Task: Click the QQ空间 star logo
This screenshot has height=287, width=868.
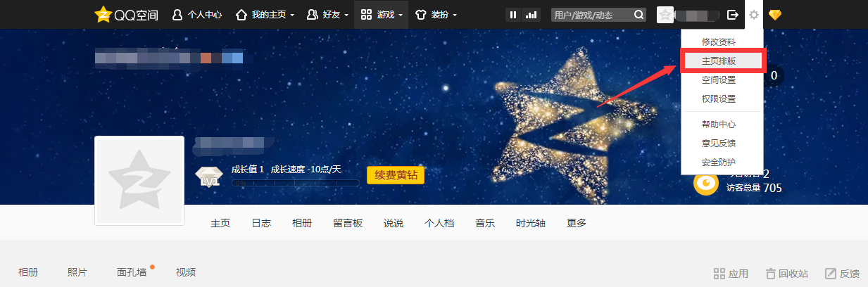Action: pyautogui.click(x=103, y=14)
